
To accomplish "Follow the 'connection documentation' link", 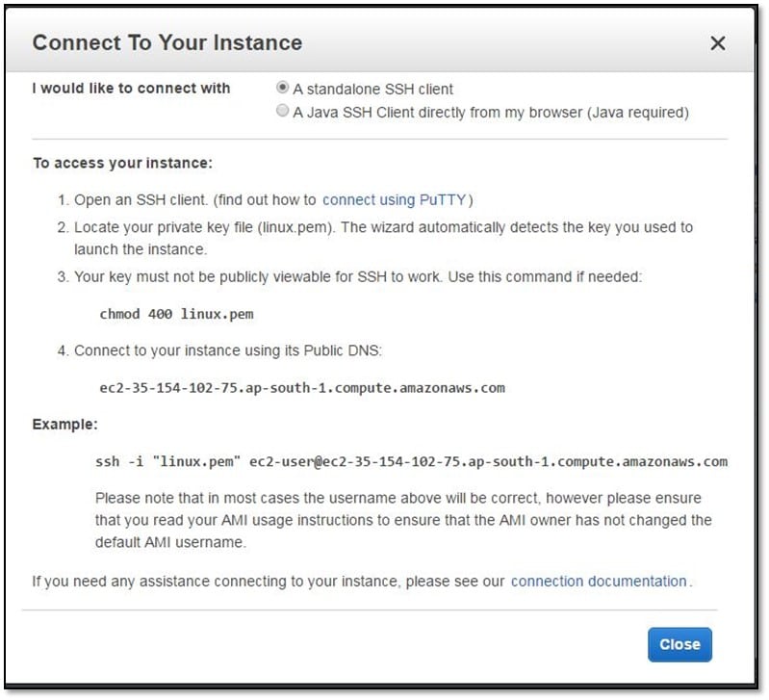I will 599,582.
